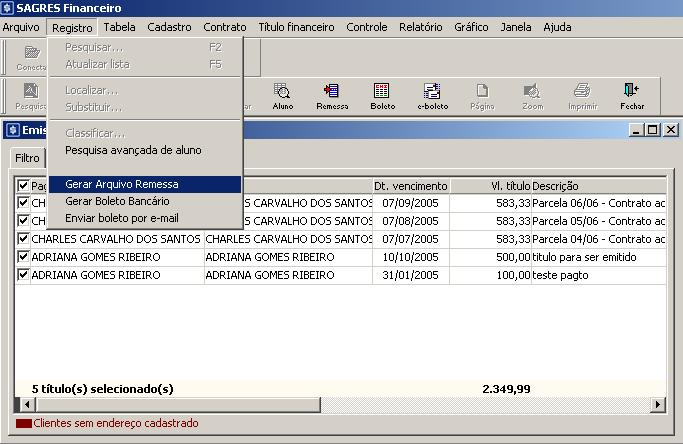Open the Tabela menu
Viewport: 683px width, 444px height.
(x=120, y=27)
